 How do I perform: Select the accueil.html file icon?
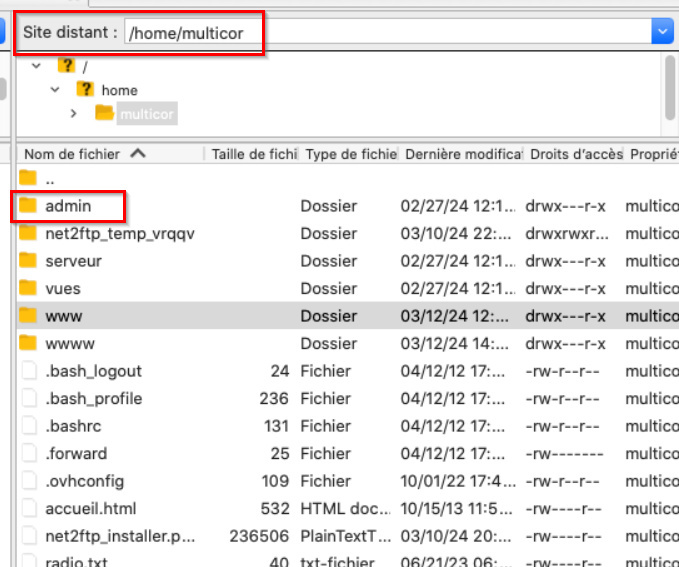(29, 509)
